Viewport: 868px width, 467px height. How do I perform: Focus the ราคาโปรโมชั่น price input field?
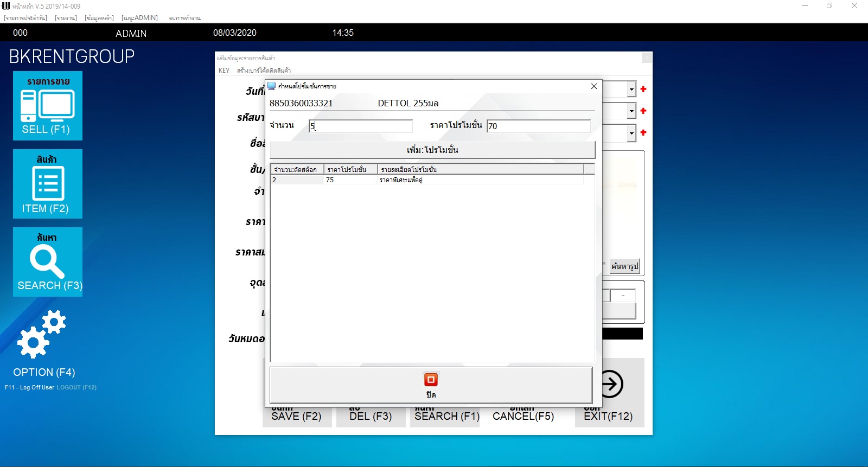[539, 126]
